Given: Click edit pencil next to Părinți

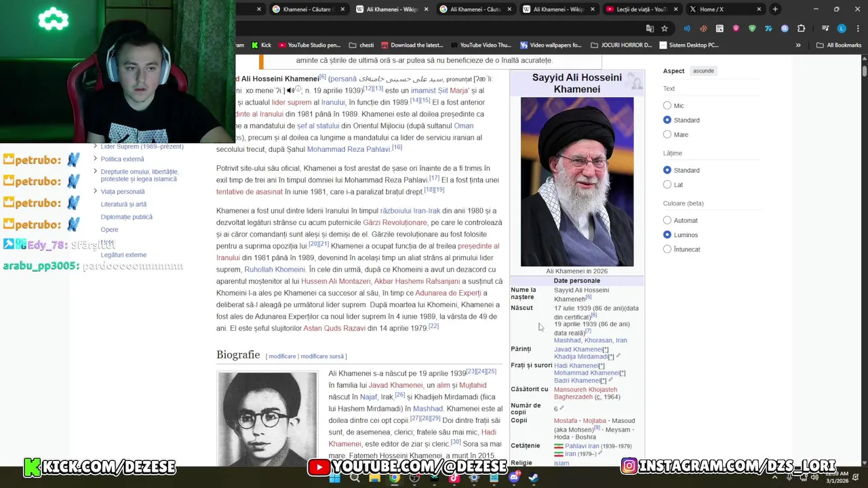Looking at the screenshot, I should point(618,357).
